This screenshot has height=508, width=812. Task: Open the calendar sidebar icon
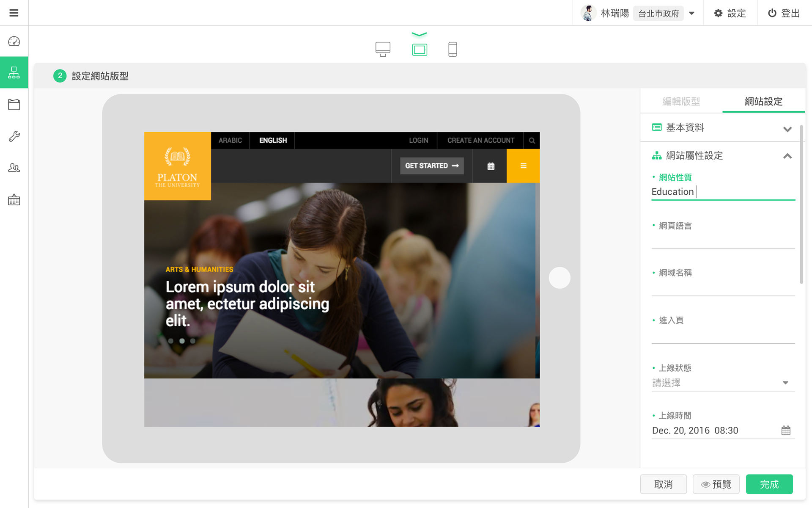14,200
